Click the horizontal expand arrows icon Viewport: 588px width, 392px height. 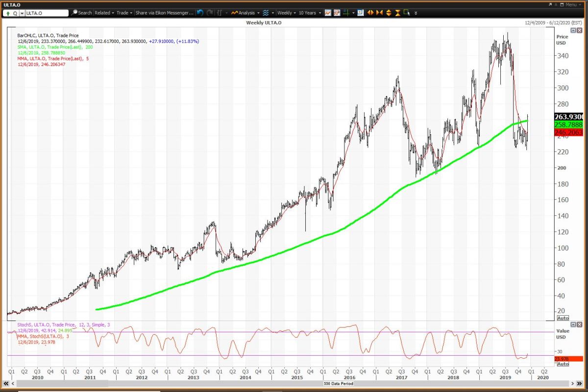pos(370,13)
